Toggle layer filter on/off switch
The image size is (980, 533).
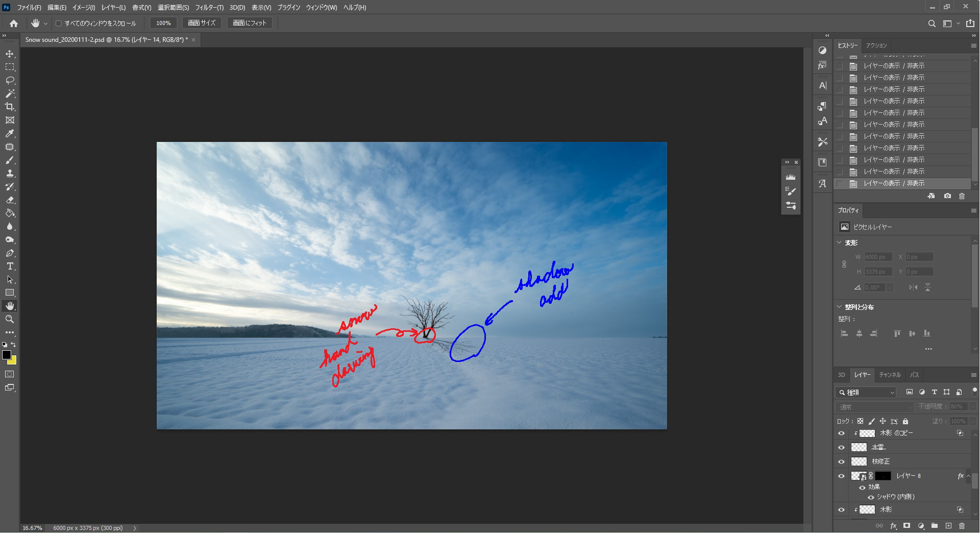pyautogui.click(x=974, y=392)
